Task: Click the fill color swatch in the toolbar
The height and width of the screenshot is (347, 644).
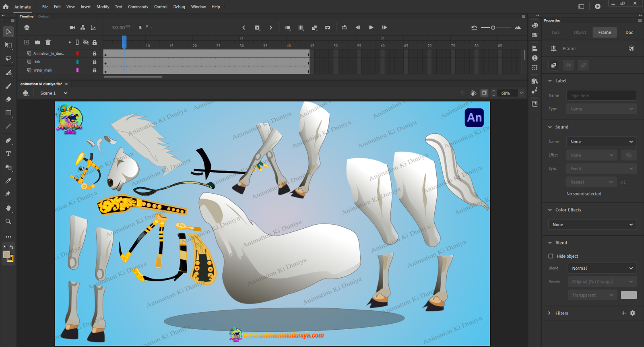Action: pyautogui.click(x=6, y=255)
